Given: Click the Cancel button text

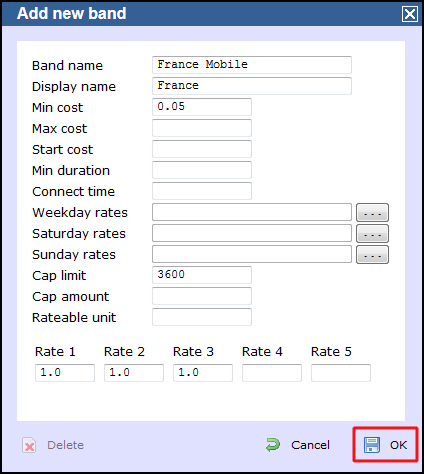Looking at the screenshot, I should (310, 445).
